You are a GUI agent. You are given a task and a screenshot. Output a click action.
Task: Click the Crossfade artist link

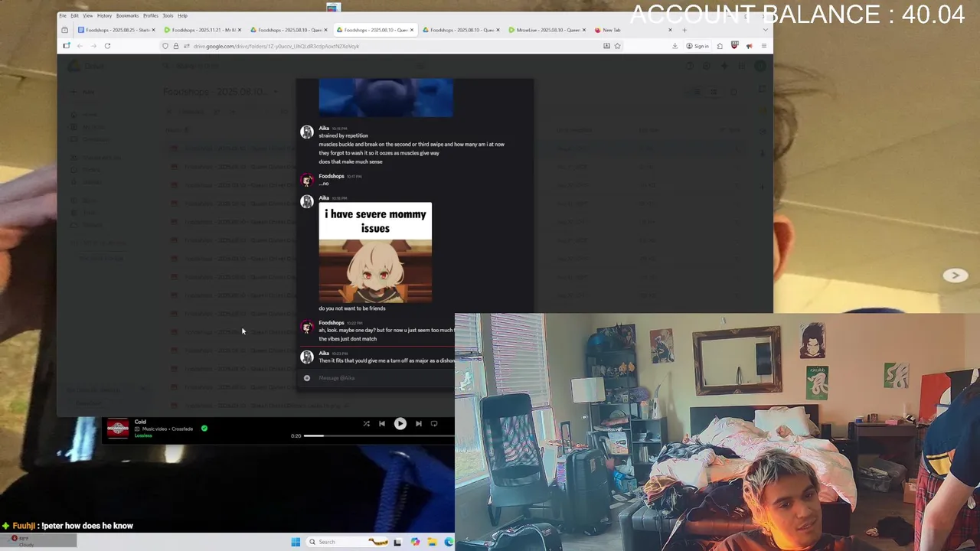(182, 429)
